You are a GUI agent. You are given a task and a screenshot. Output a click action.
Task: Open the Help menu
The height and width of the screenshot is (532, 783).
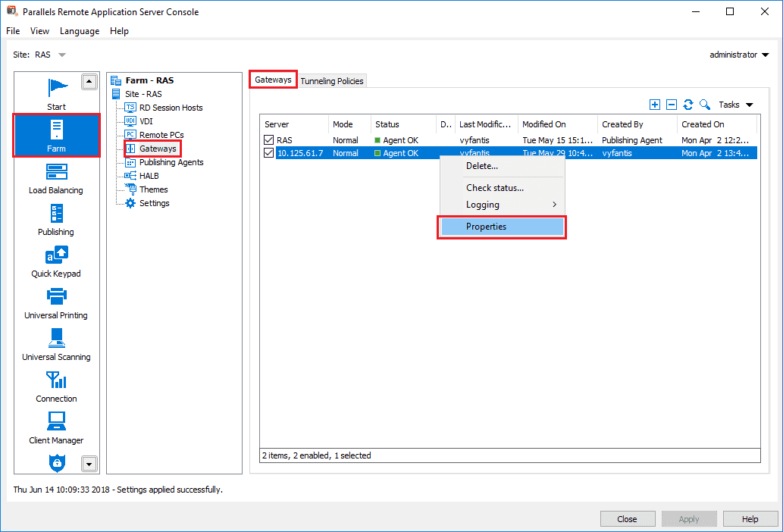point(119,31)
